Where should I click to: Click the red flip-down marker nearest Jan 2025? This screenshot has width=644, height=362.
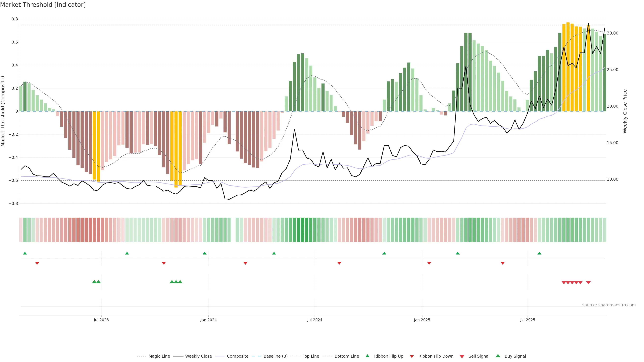(429, 263)
